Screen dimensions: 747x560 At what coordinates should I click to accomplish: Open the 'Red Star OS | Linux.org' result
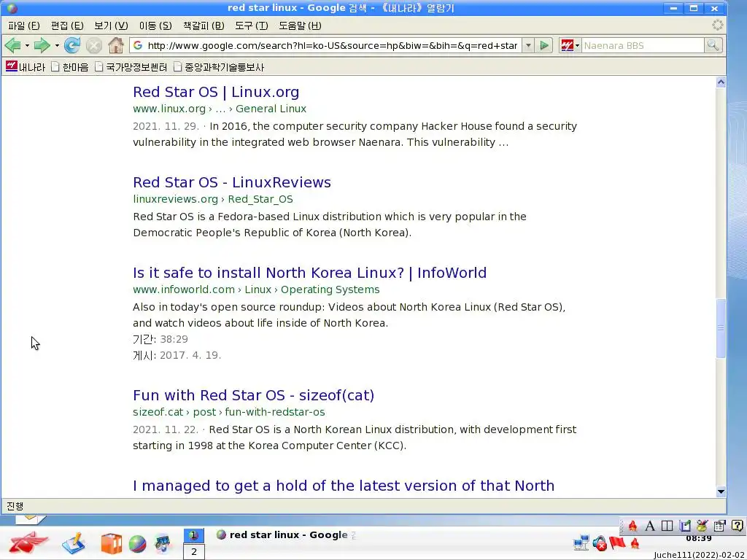(x=216, y=92)
